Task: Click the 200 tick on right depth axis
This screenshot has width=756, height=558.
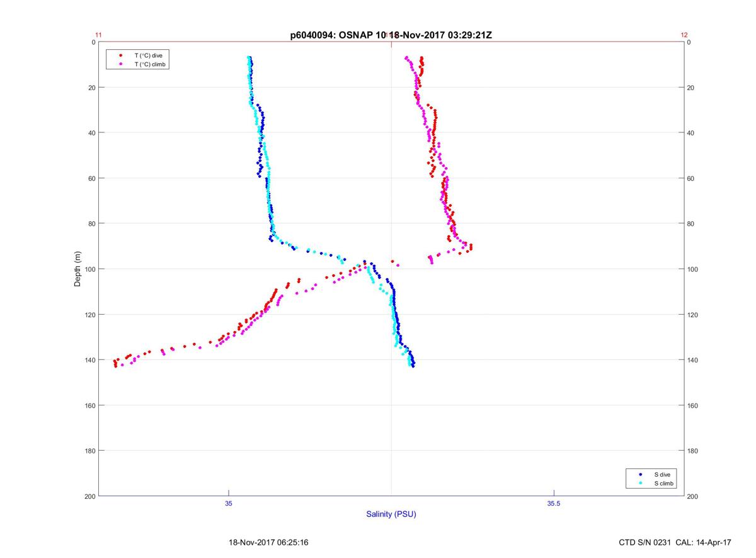Action: click(x=693, y=497)
